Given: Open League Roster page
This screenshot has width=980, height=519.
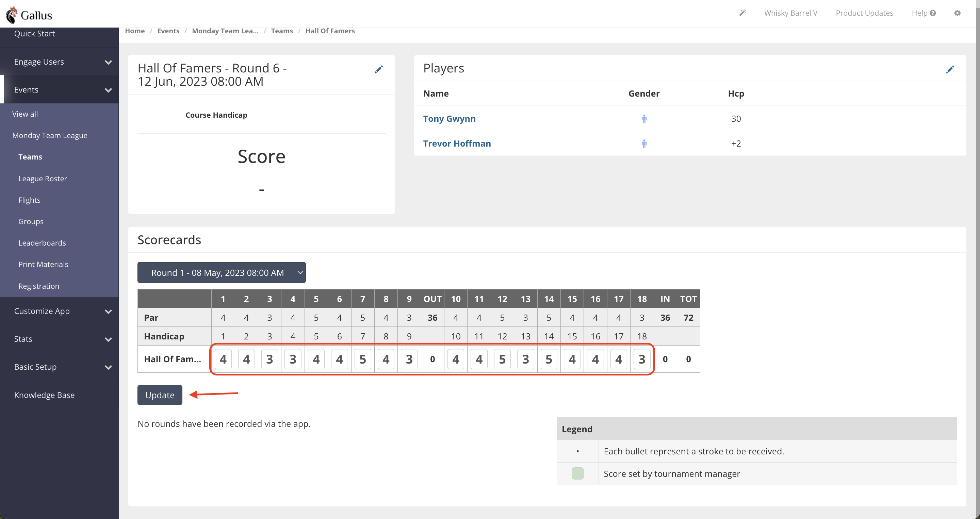Looking at the screenshot, I should [x=43, y=178].
